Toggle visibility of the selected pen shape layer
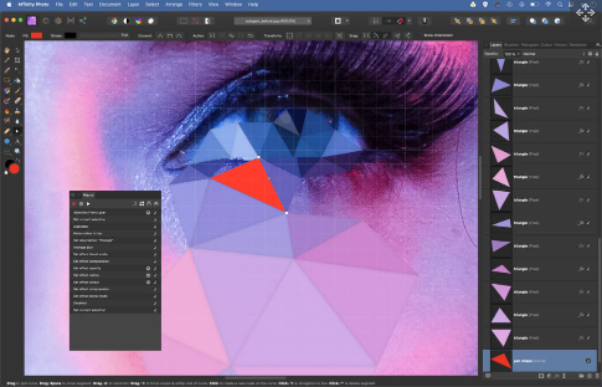 (x=588, y=361)
